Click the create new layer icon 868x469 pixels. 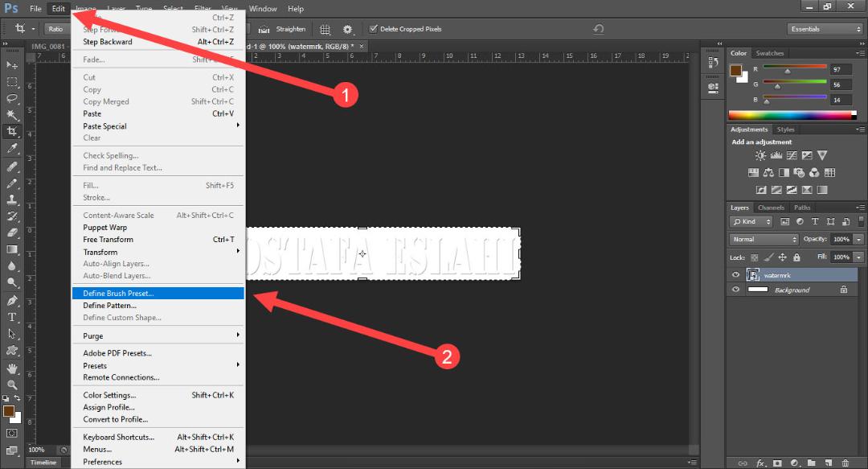828,463
